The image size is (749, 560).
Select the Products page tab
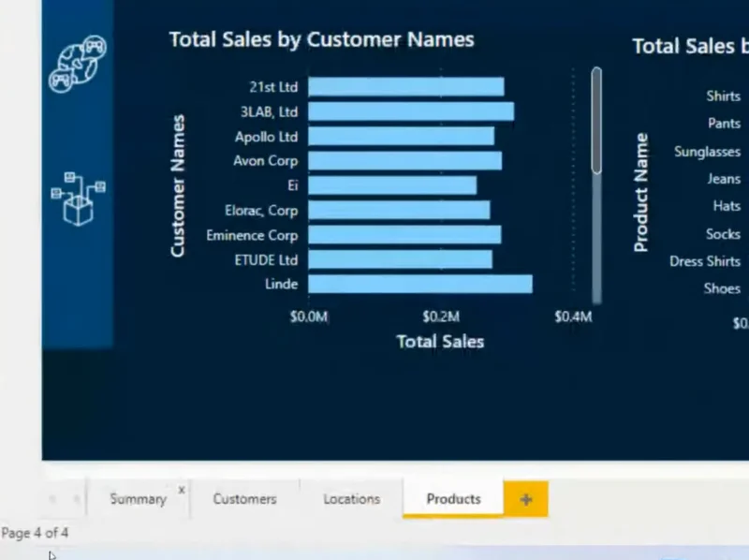click(x=453, y=499)
